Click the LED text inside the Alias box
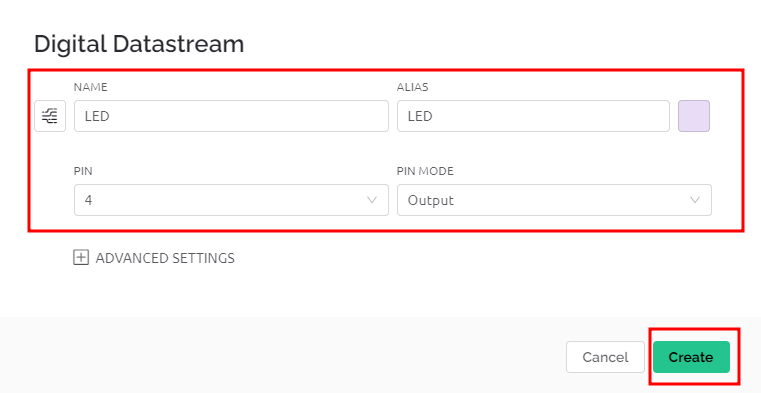Screen dimensions: 761x393 tap(420, 116)
